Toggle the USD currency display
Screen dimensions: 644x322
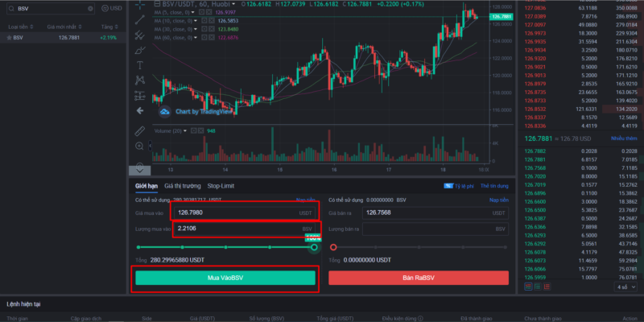point(111,8)
